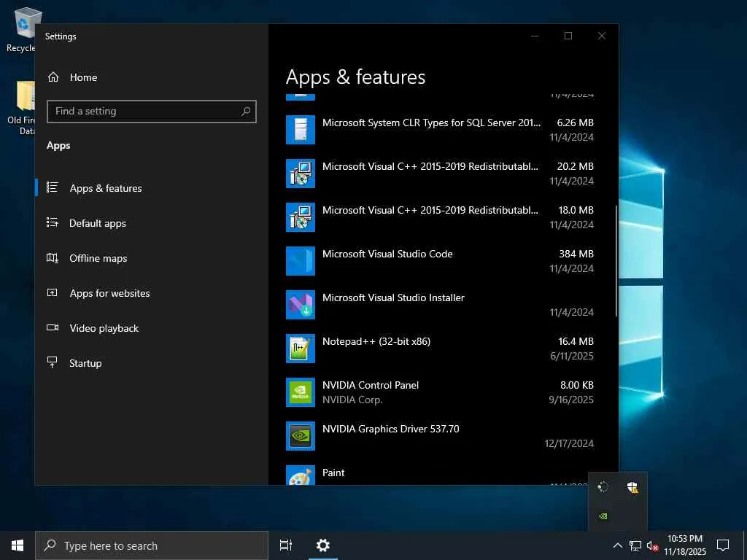The height and width of the screenshot is (560, 747).
Task: Click the Paint app icon
Action: click(300, 475)
